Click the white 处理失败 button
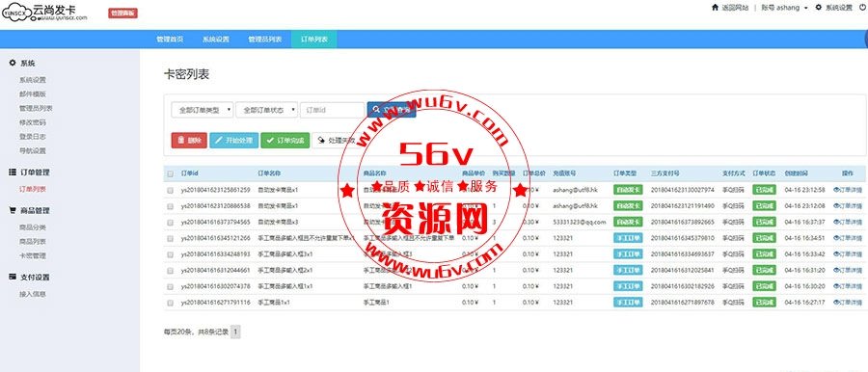The image size is (868, 372). (x=338, y=141)
